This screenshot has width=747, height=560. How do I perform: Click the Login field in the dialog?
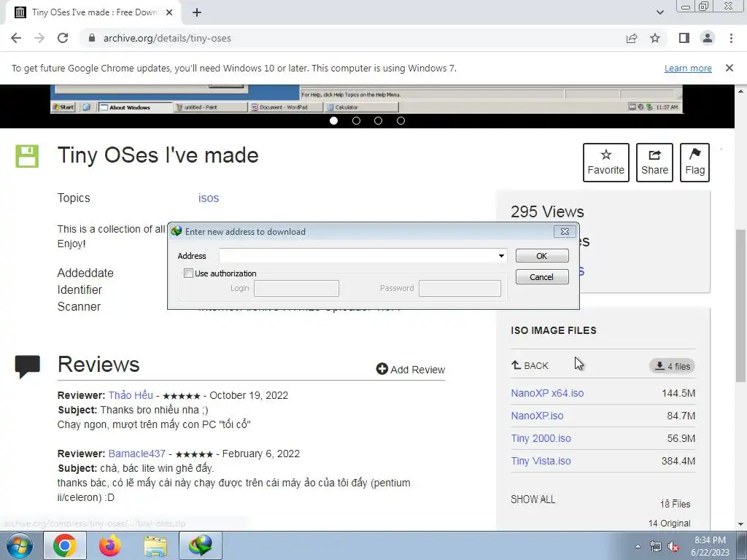coord(296,288)
